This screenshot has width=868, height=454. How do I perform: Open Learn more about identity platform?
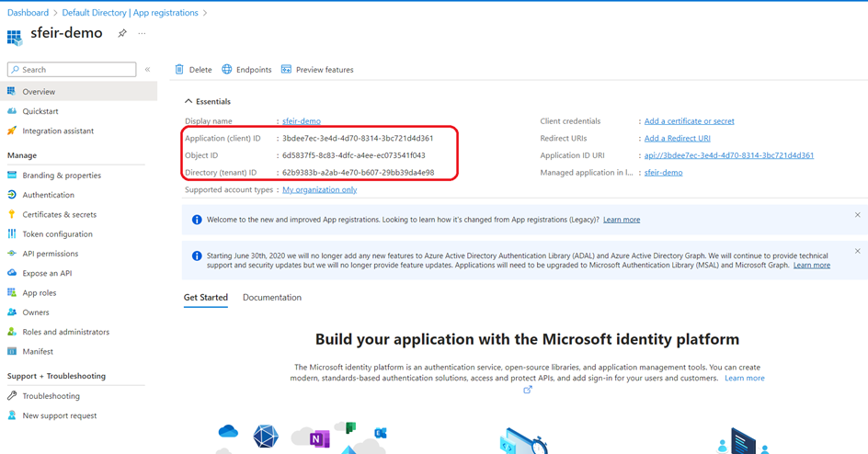745,379
